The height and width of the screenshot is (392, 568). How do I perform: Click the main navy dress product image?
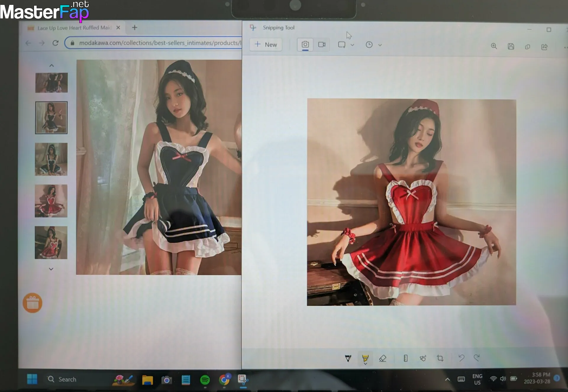point(159,167)
